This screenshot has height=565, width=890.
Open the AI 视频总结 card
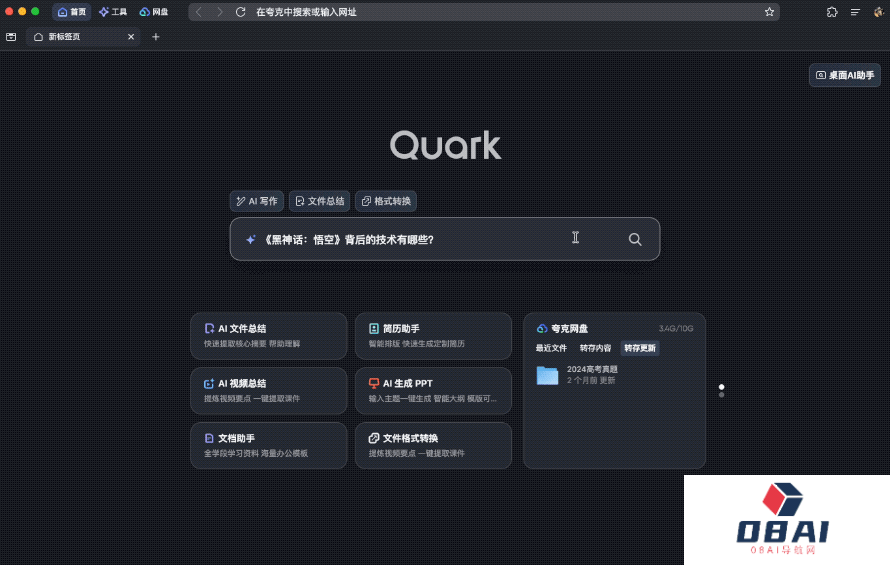point(268,390)
